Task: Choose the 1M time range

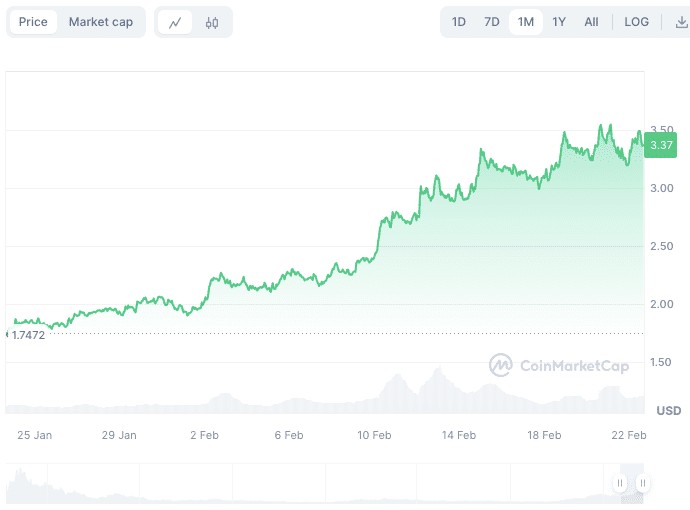Action: tap(525, 22)
